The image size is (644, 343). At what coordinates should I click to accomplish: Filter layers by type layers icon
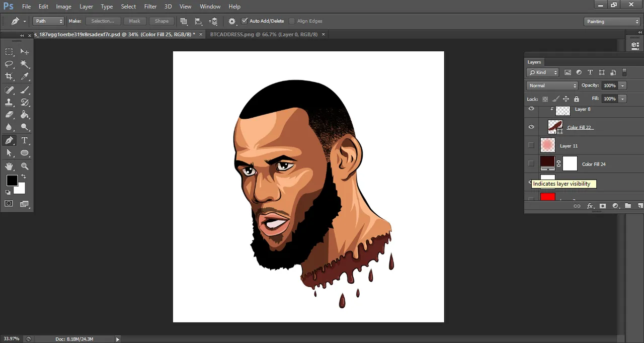coord(590,72)
